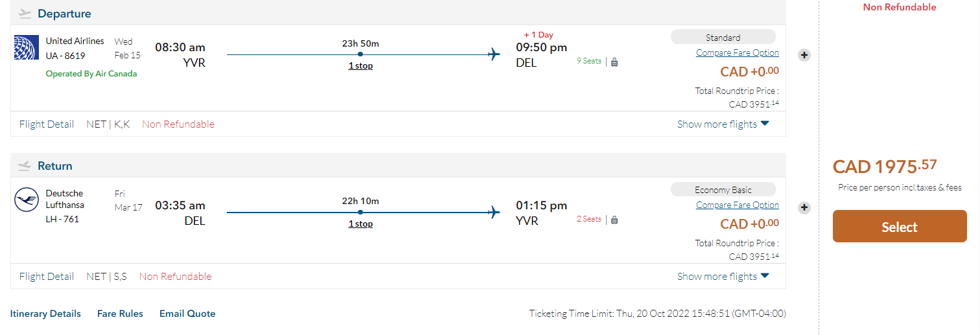Show more flights for Departure

(723, 124)
